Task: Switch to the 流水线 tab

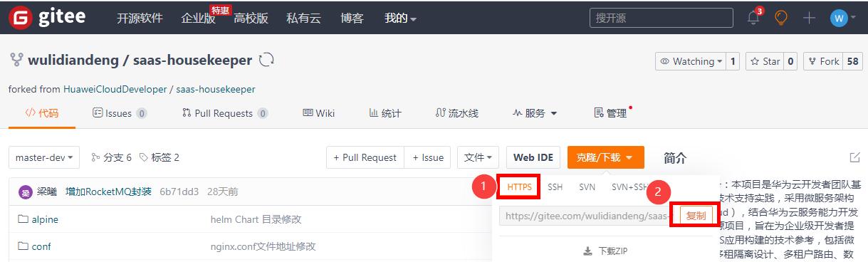Action: point(456,112)
